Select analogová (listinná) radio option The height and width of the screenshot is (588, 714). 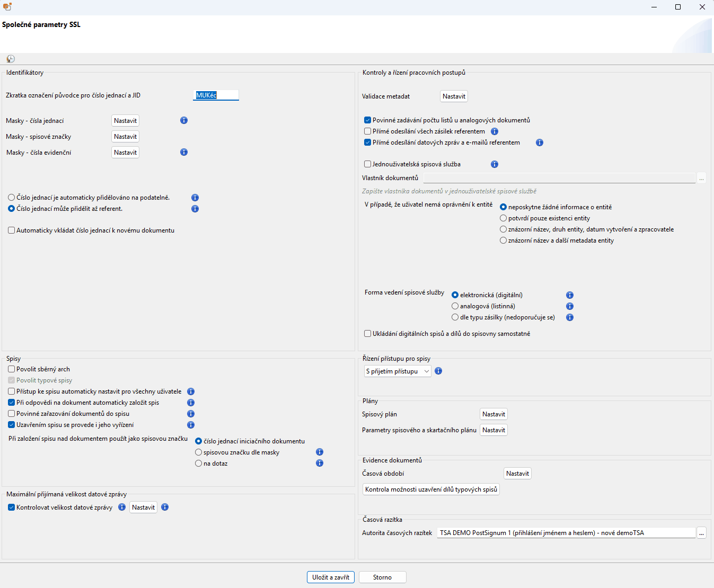point(455,306)
